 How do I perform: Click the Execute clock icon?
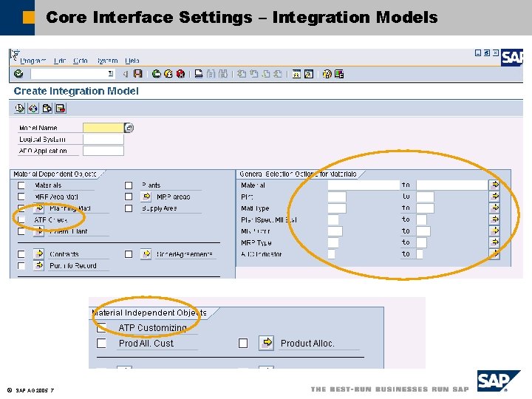pos(20,108)
